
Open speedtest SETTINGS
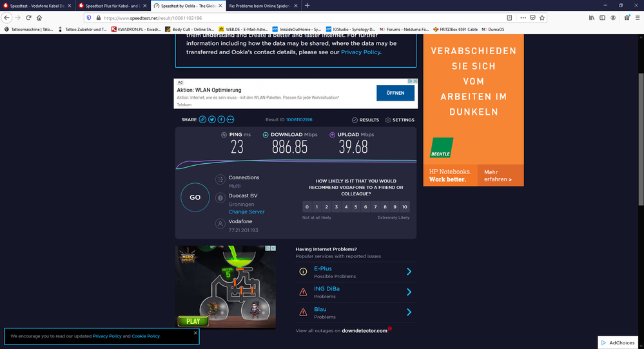(400, 120)
